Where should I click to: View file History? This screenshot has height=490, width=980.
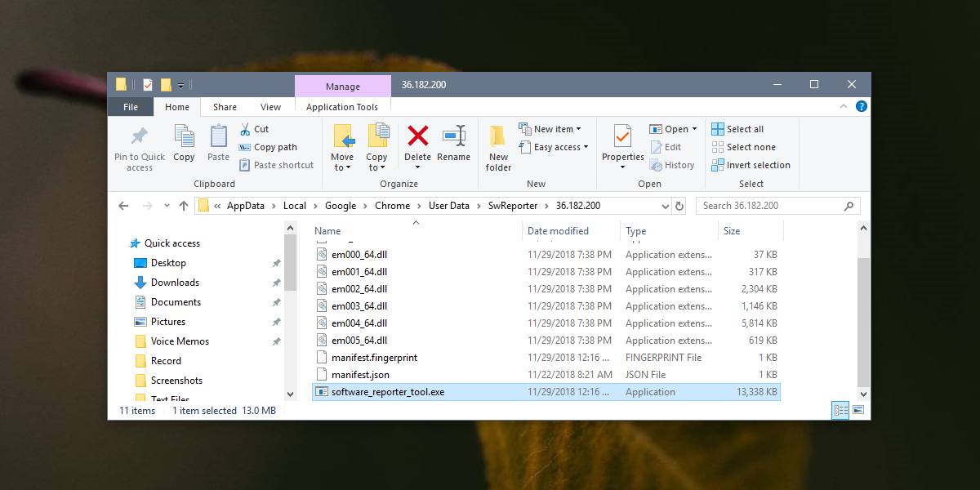[x=672, y=165]
